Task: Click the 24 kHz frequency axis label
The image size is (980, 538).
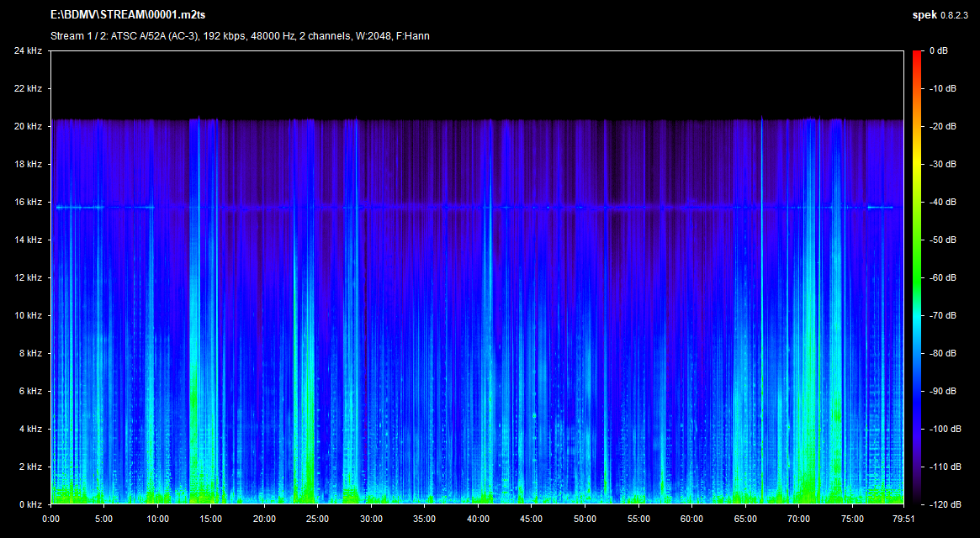Action: 28,51
